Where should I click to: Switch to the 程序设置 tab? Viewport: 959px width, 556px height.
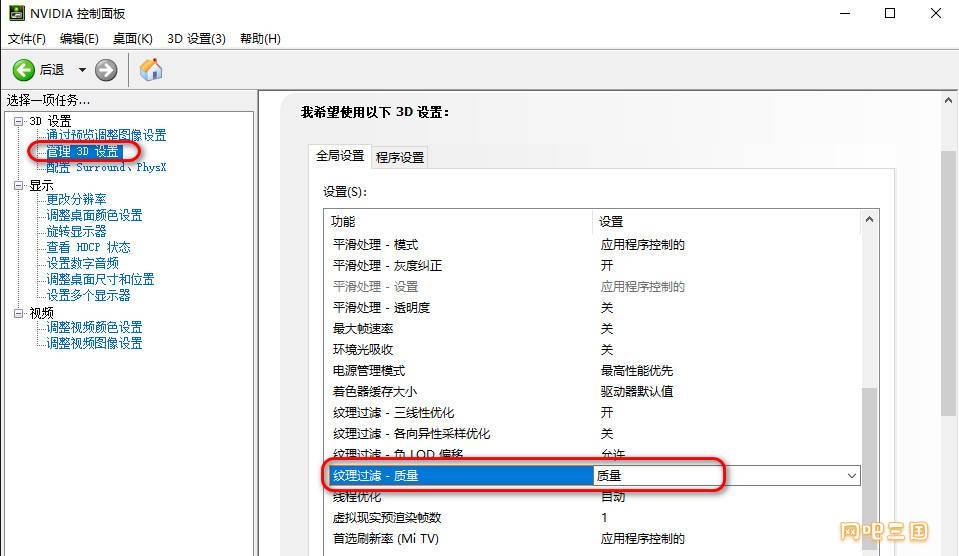pyautogui.click(x=400, y=157)
